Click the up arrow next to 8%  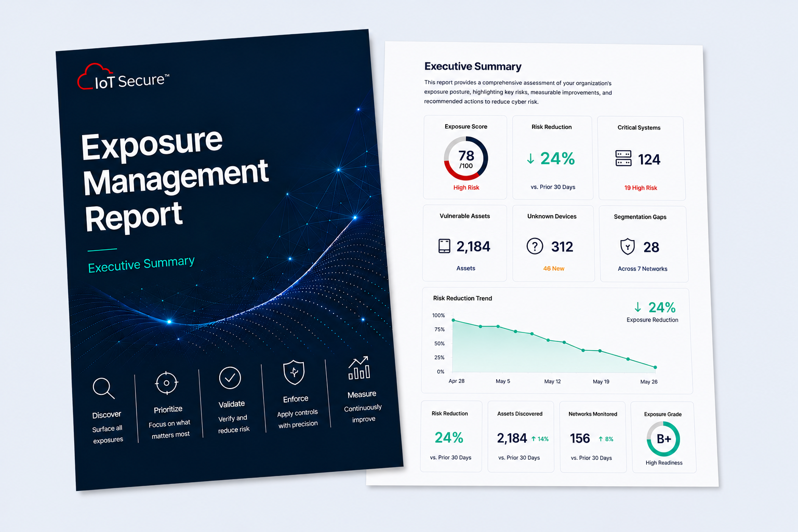(x=601, y=439)
